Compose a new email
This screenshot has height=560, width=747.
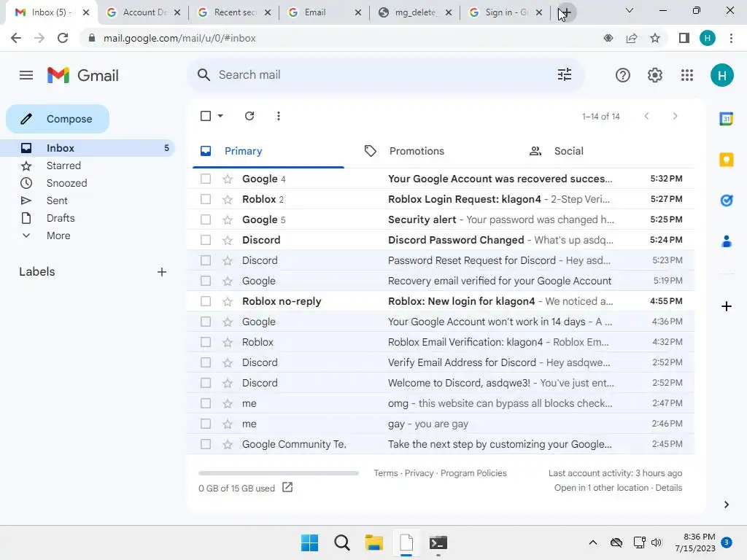58,119
